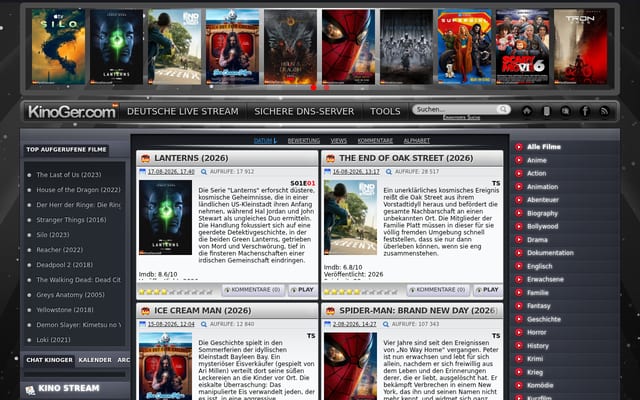640x400 pixels.
Task: Sort listing by Alphabet
Action: [416, 141]
